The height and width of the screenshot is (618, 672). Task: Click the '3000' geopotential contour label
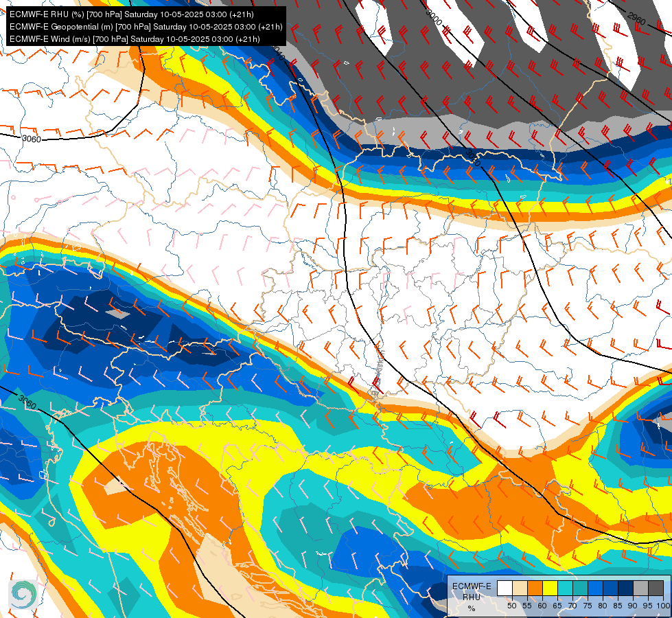click(434, 17)
